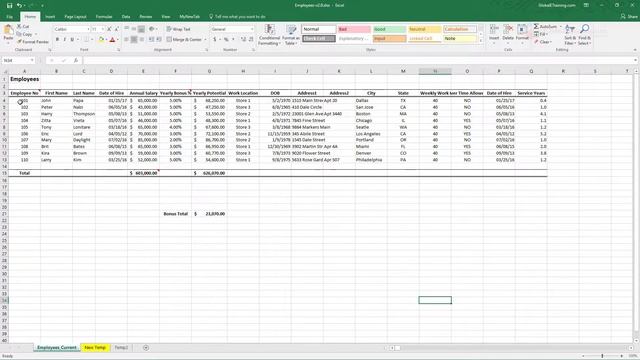The height and width of the screenshot is (360, 640).
Task: Click Increase Indent icon
Action: pos(159,40)
